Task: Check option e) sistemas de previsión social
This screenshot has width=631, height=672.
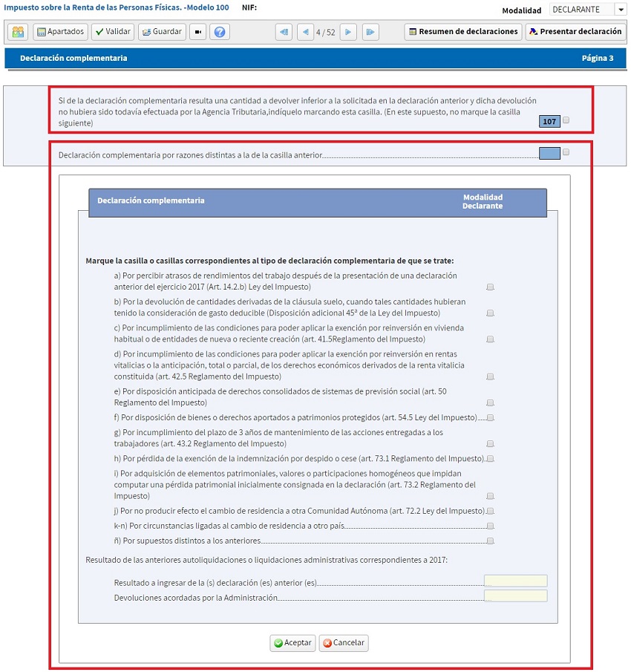Action: click(x=491, y=403)
